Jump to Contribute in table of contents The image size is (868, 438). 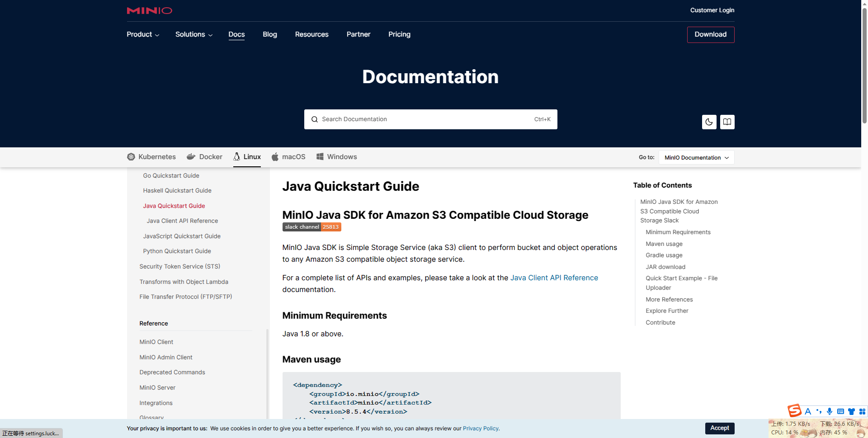pos(660,322)
